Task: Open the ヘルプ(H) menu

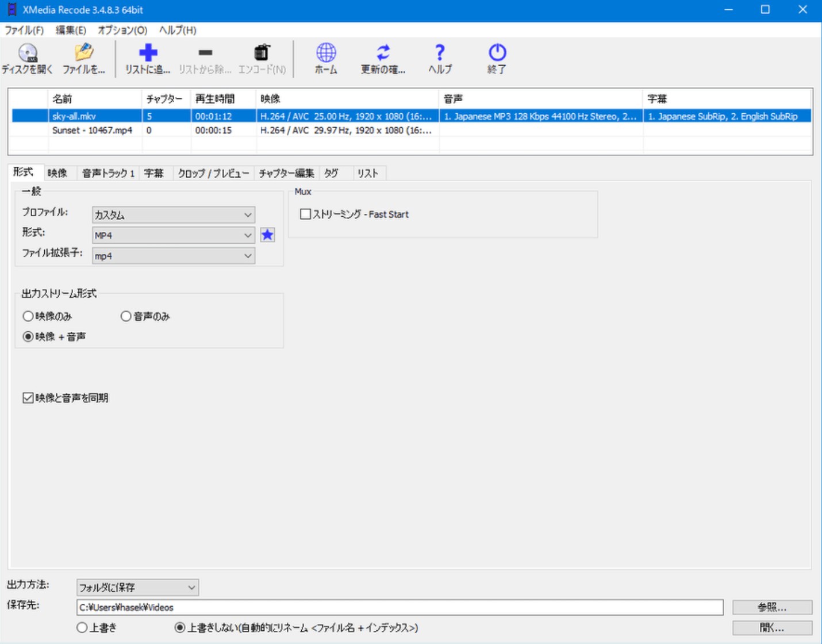Action: point(178,30)
